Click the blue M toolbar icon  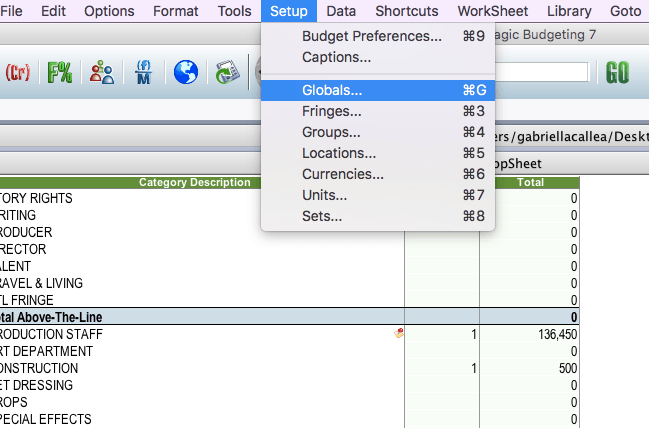(142, 72)
